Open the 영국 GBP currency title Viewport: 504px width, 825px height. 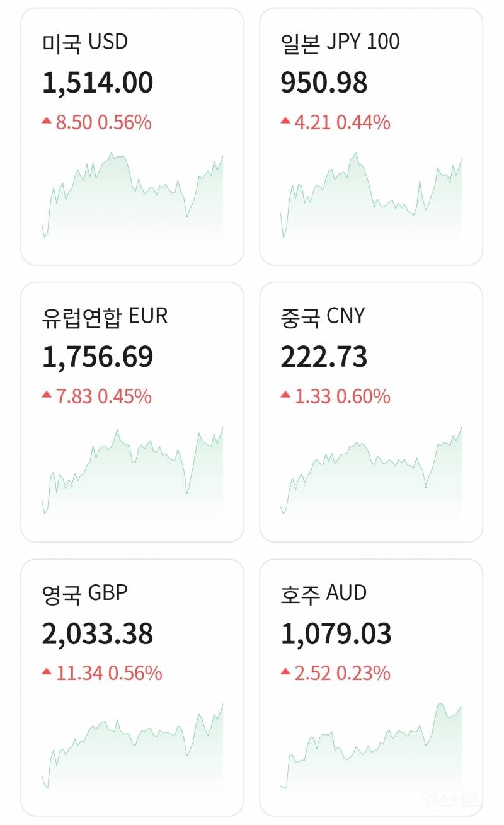(x=85, y=592)
